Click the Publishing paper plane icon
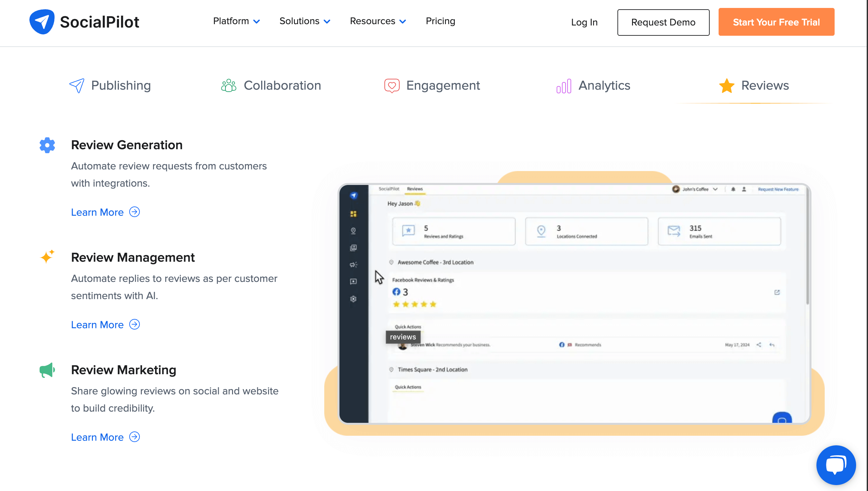Viewport: 868px width, 491px height. coord(77,86)
